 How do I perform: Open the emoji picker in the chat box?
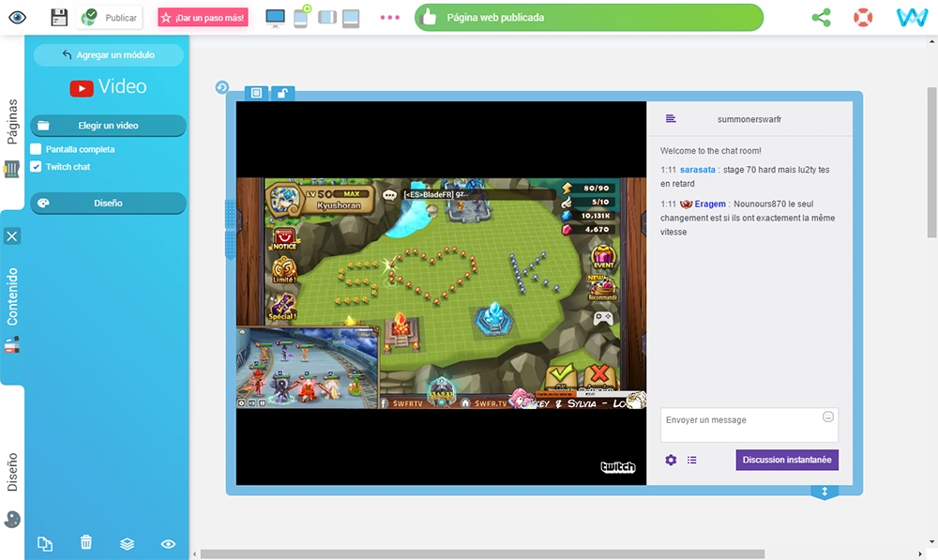click(x=828, y=417)
